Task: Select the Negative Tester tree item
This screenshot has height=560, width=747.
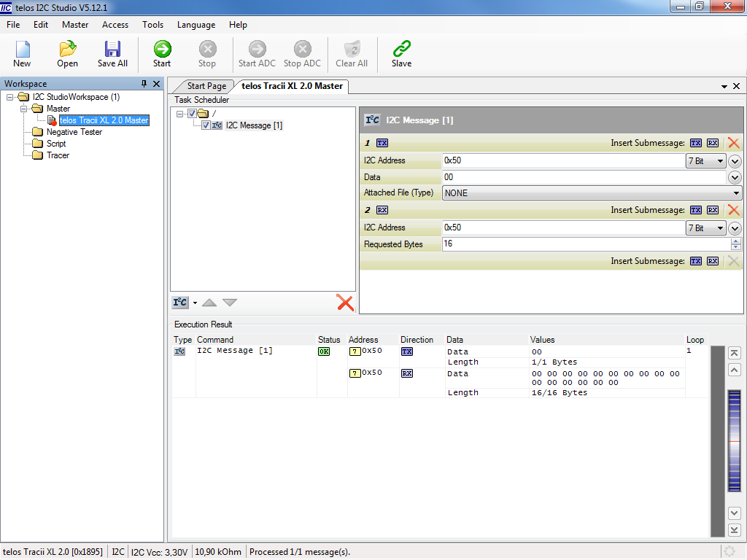Action: pyautogui.click(x=74, y=132)
